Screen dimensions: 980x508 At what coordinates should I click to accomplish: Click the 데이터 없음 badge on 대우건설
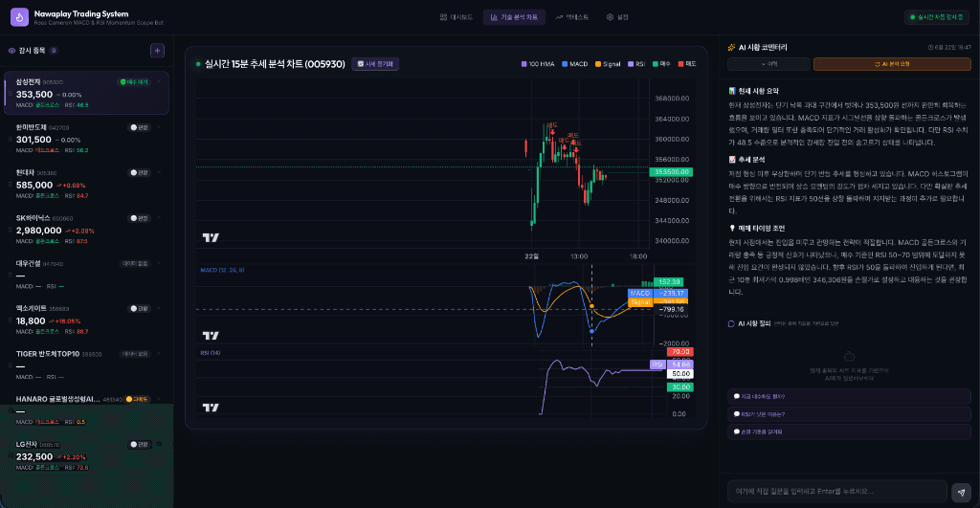[135, 264]
